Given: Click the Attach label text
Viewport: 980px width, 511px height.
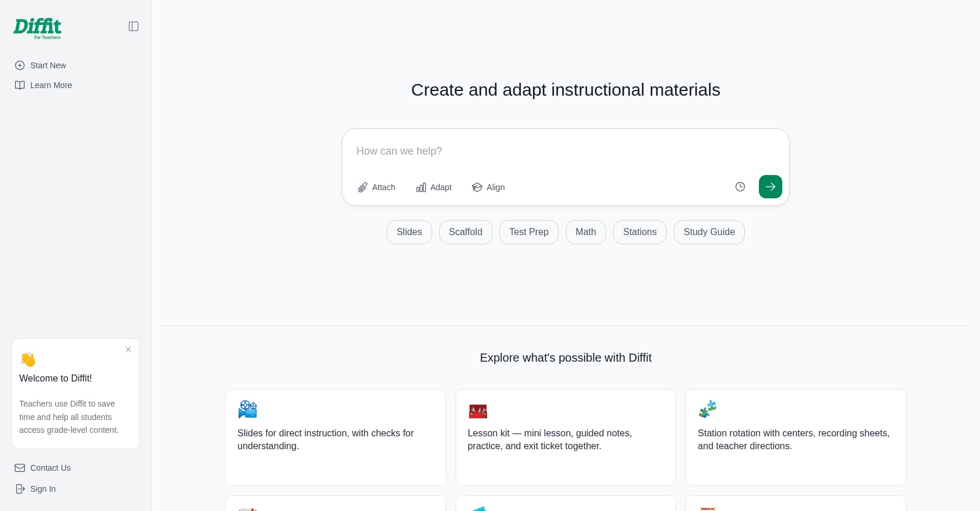Looking at the screenshot, I should coord(384,187).
